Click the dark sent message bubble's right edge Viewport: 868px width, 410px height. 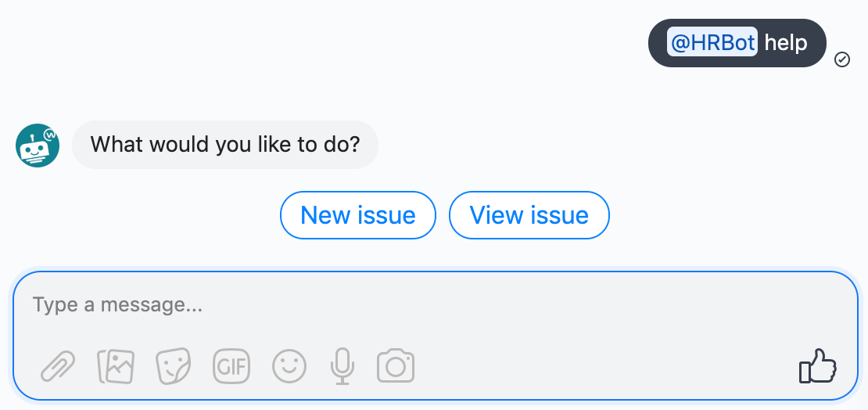(821, 43)
